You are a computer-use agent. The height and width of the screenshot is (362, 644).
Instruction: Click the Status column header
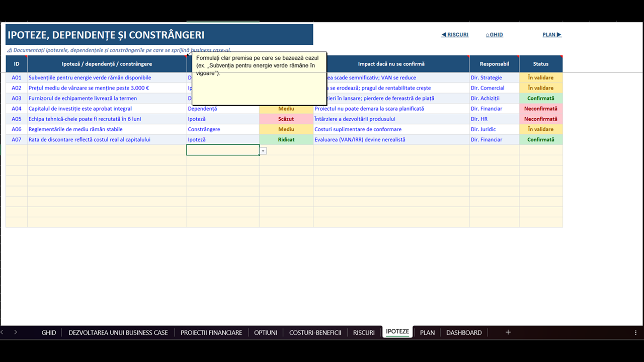[541, 64]
